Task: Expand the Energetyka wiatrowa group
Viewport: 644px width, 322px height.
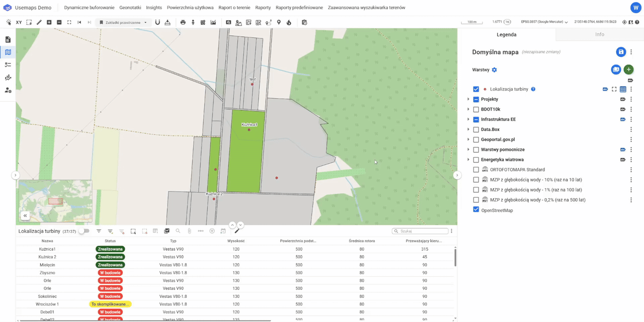Action: point(468,159)
